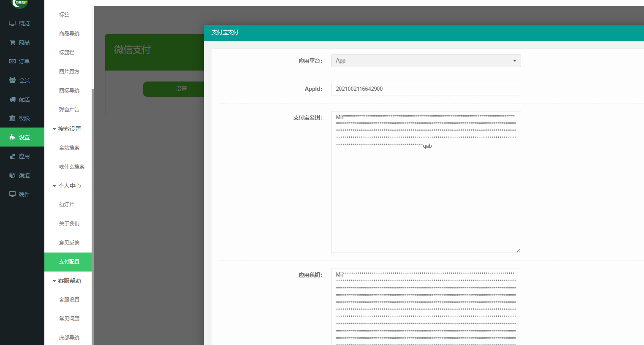Image resolution: width=644 pixels, height=345 pixels.
Task: Collapse the 搜索设置 group arrow
Action: pos(54,129)
